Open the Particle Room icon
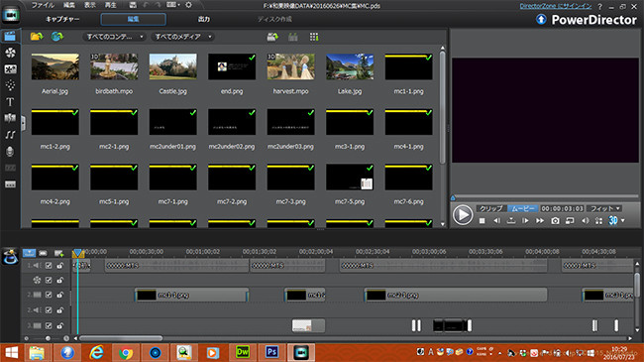Image resolution: width=644 pixels, height=362 pixels. pos(10,85)
